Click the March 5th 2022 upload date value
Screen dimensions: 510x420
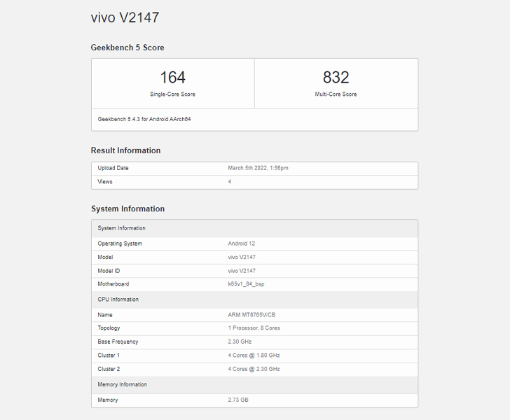coord(258,168)
